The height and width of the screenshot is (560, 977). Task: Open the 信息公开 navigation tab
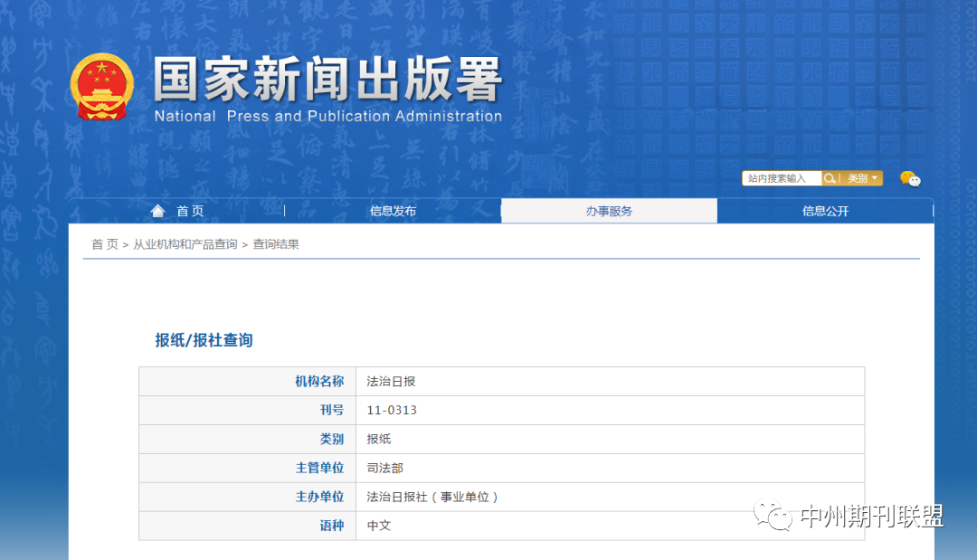(x=825, y=211)
